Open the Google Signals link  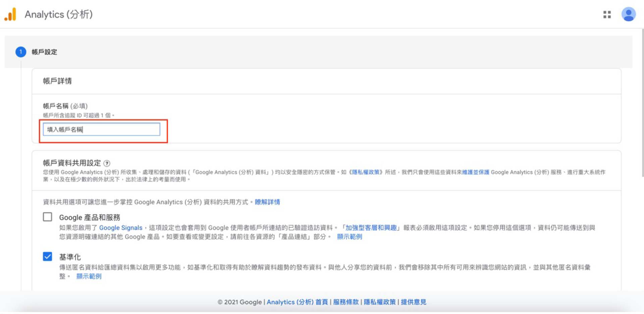[x=121, y=228]
